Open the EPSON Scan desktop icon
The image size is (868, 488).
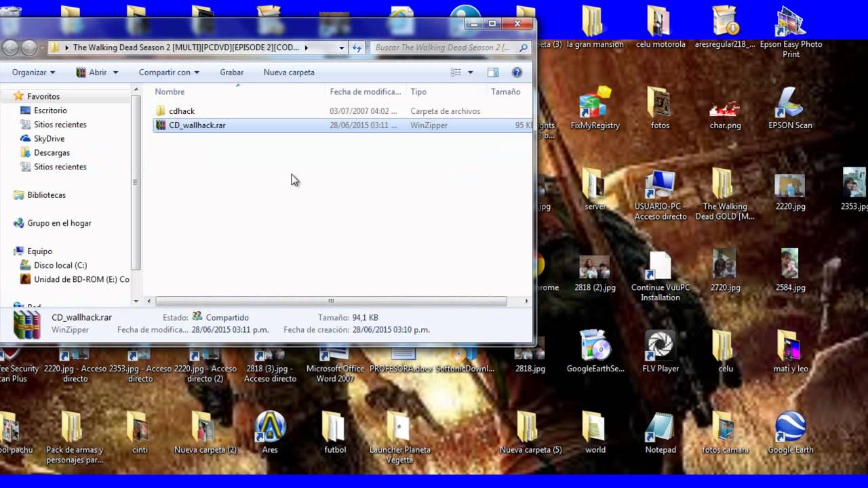click(x=790, y=108)
